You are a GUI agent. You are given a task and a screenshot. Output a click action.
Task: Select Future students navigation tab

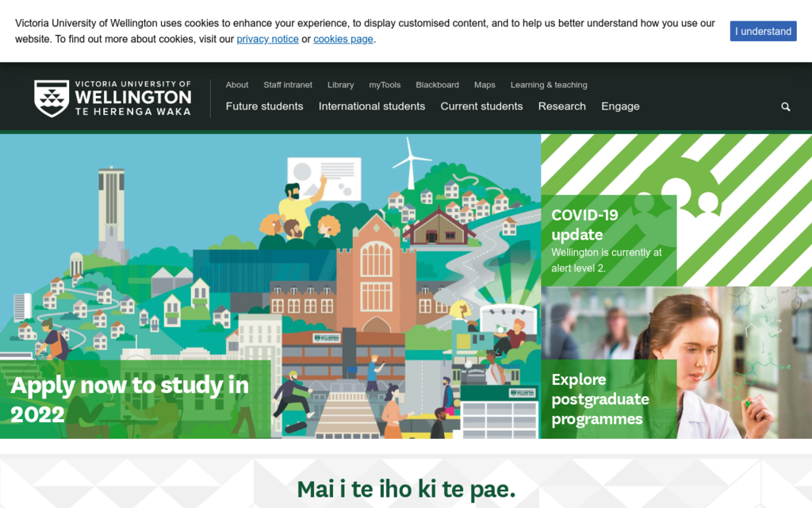tap(264, 106)
